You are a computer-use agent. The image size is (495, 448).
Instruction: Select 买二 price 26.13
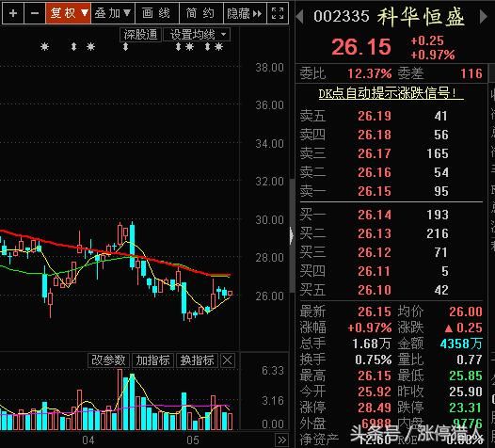click(375, 233)
